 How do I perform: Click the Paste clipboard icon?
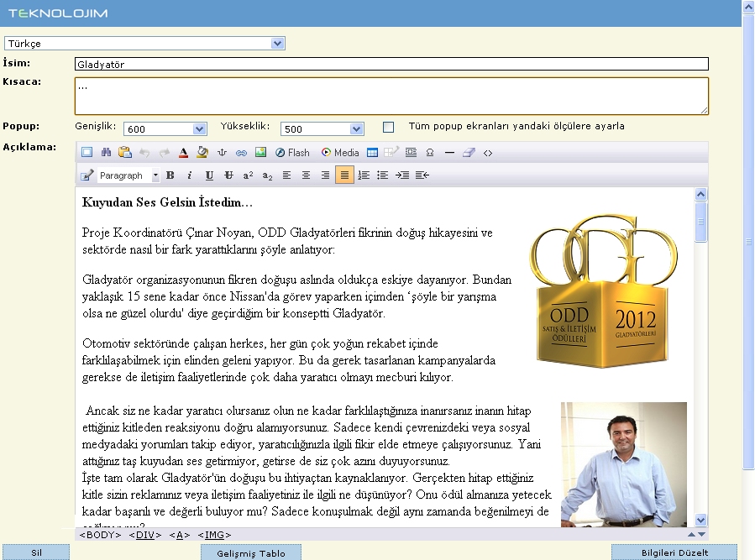click(124, 153)
